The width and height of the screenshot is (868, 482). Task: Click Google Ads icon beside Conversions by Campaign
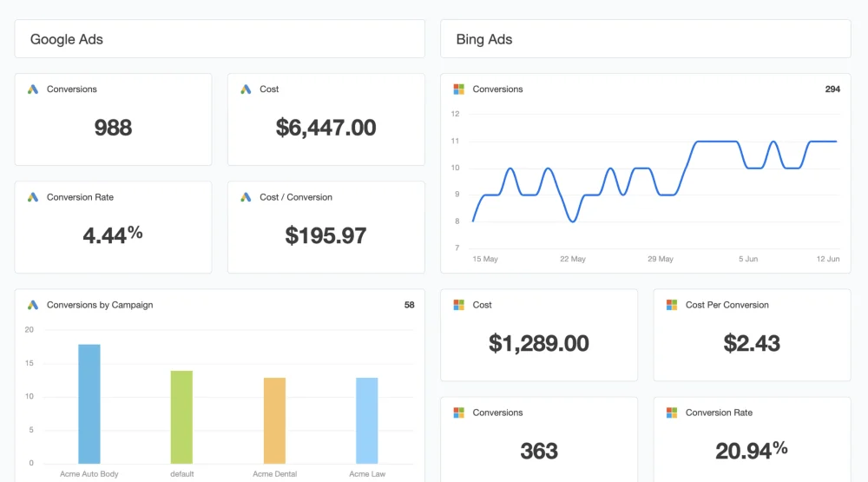(33, 305)
